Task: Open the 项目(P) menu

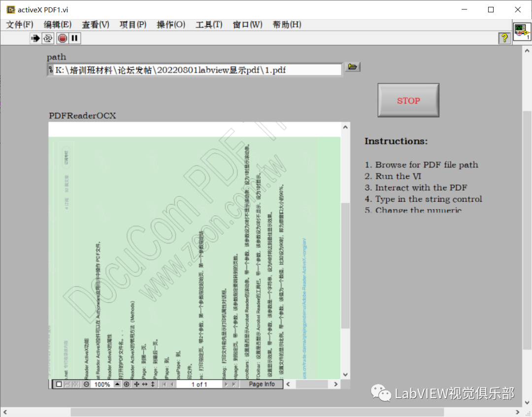Action: coord(133,25)
